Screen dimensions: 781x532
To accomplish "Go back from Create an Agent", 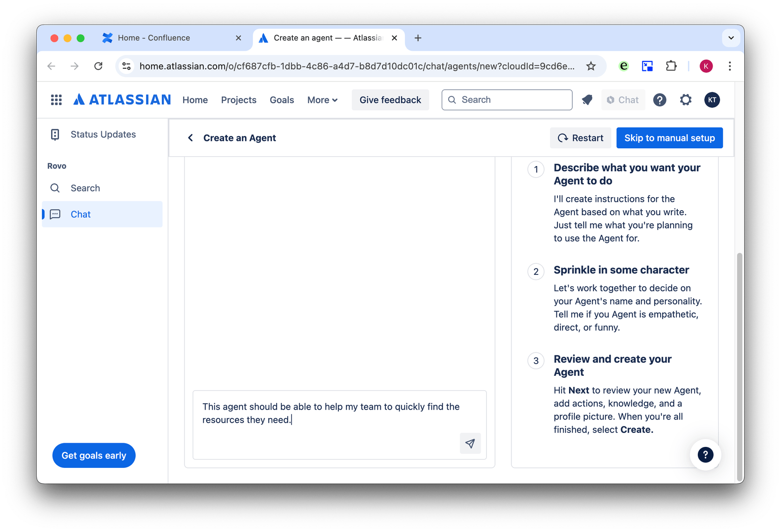I will point(191,138).
